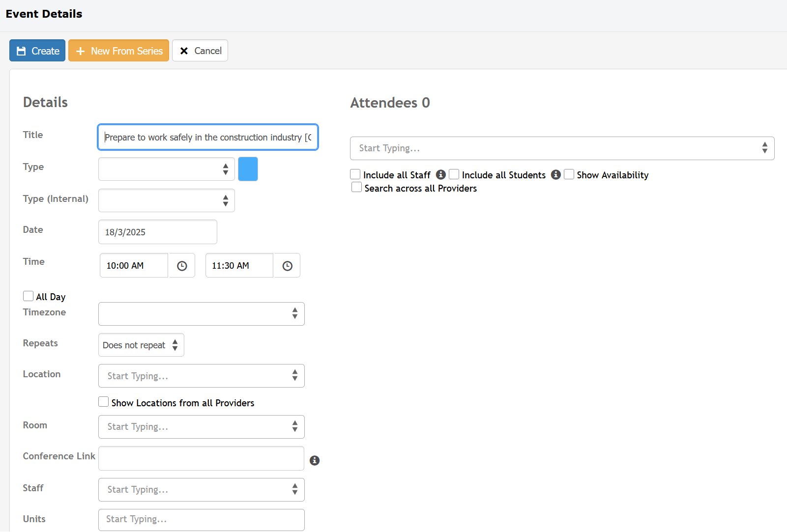Click the Event Details page title
This screenshot has height=532, width=787.
(44, 14)
